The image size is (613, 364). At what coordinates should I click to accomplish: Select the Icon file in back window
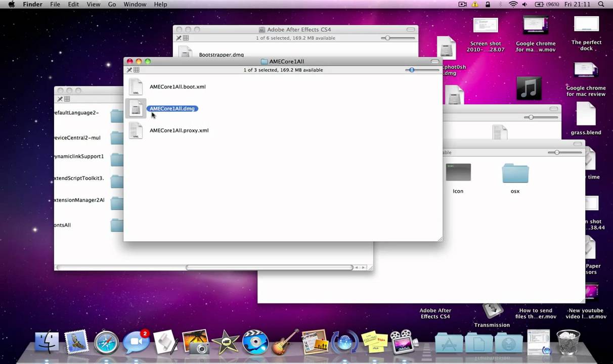(458, 172)
